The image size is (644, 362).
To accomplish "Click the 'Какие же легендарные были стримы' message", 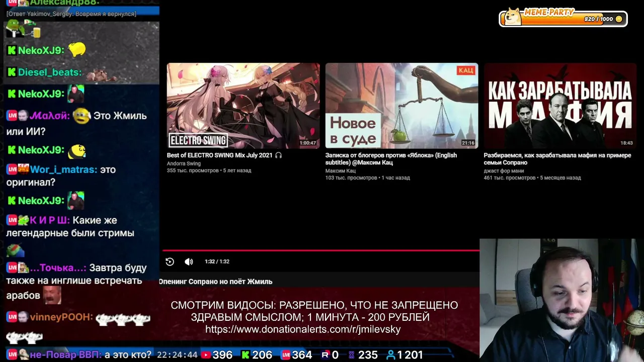I will [70, 227].
